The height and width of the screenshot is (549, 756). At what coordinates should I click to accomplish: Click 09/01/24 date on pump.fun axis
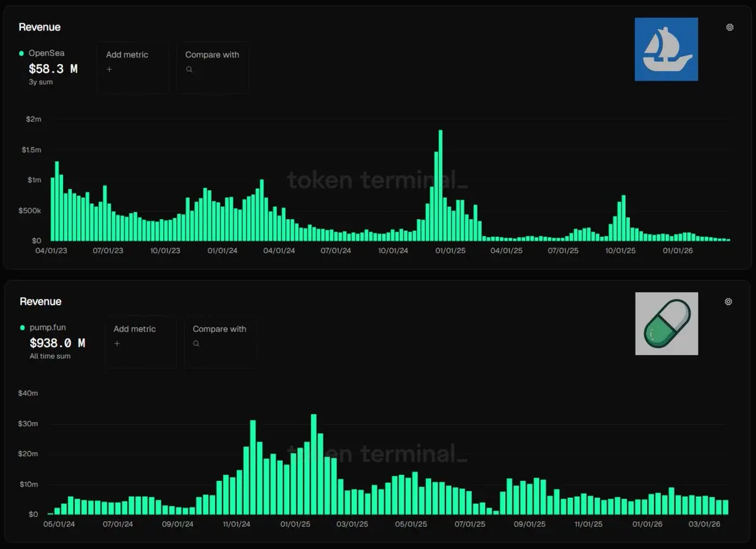(x=178, y=524)
